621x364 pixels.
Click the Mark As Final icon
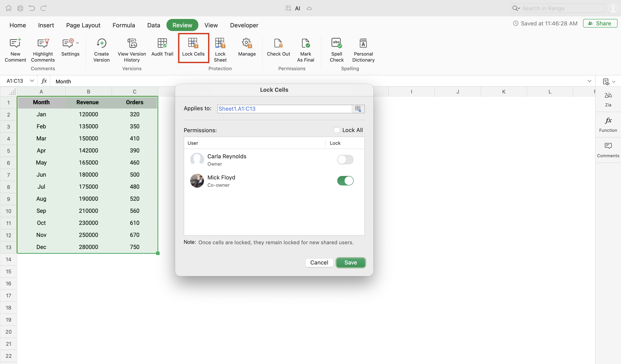click(305, 43)
